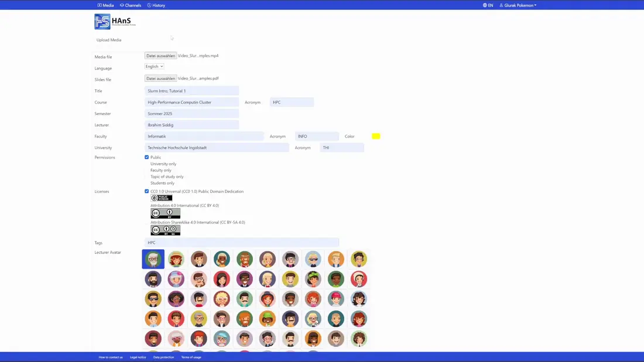644x362 pixels.
Task: Expand the Glurak Pokemon user menu
Action: pos(518,5)
